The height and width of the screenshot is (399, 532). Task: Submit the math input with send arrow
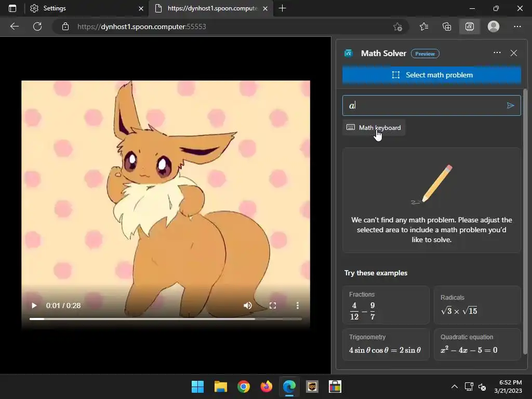click(x=511, y=105)
